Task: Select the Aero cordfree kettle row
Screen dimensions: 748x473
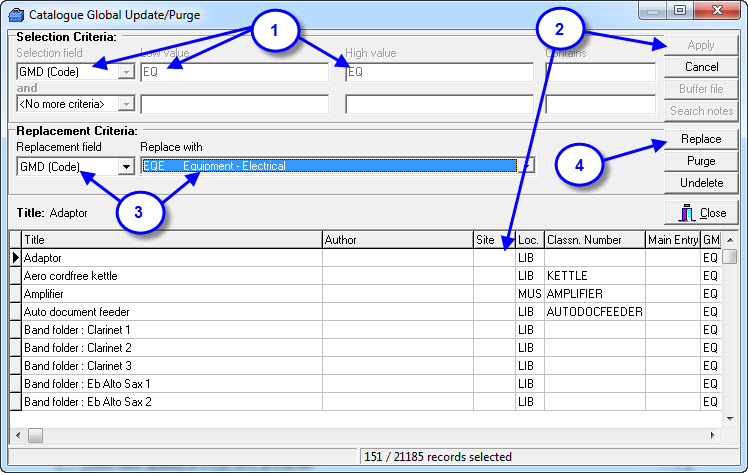Action: coord(170,276)
